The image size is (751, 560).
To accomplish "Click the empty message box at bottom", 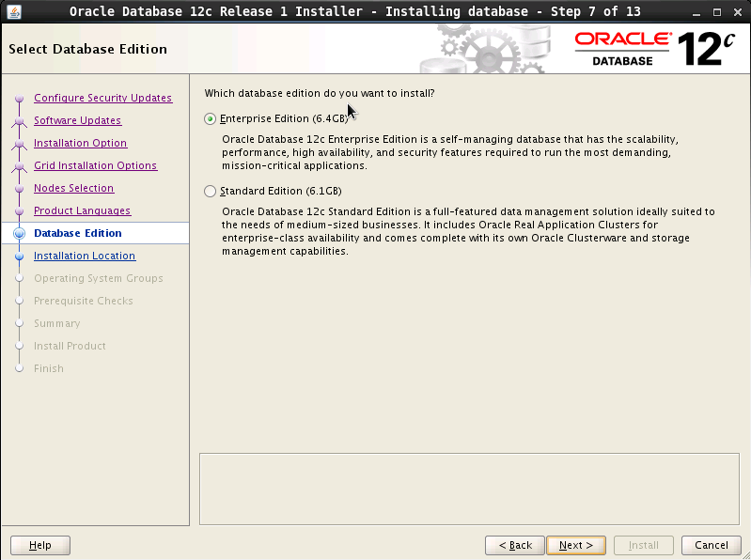I will click(469, 489).
